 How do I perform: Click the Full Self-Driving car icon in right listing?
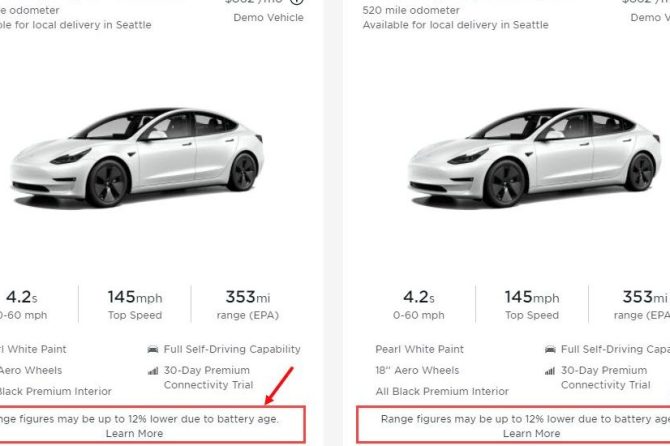click(x=550, y=350)
